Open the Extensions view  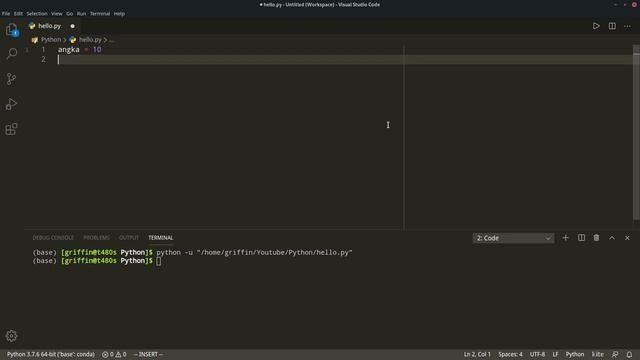coord(11,129)
